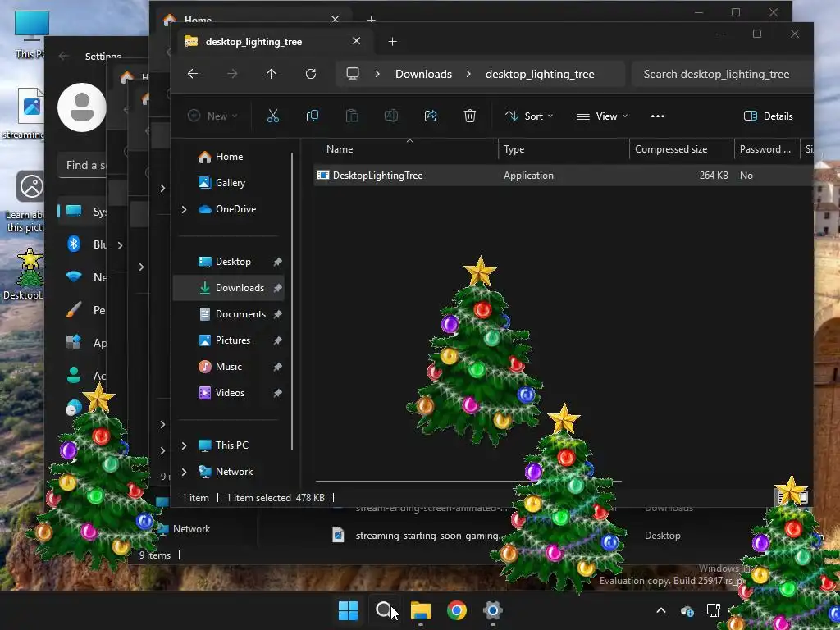Expand the Network tree node
This screenshot has height=630, width=840.
click(x=184, y=472)
